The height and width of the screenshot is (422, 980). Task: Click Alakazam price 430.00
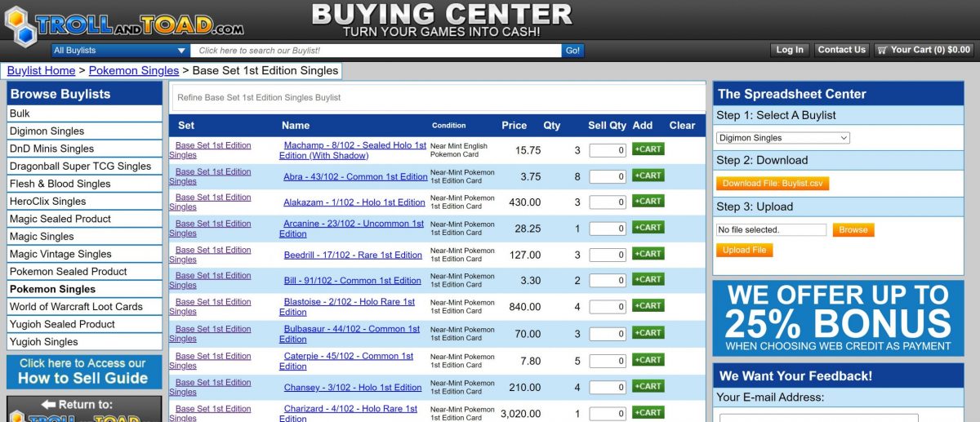tap(525, 202)
